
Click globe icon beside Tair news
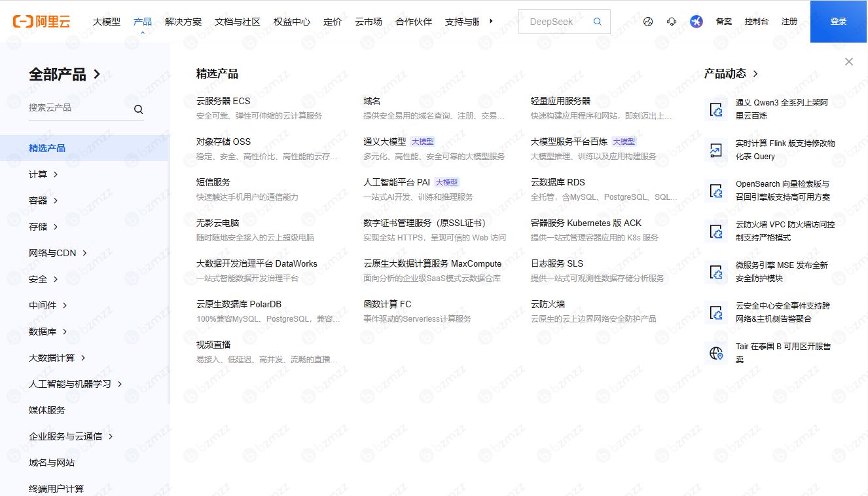pyautogui.click(x=716, y=353)
